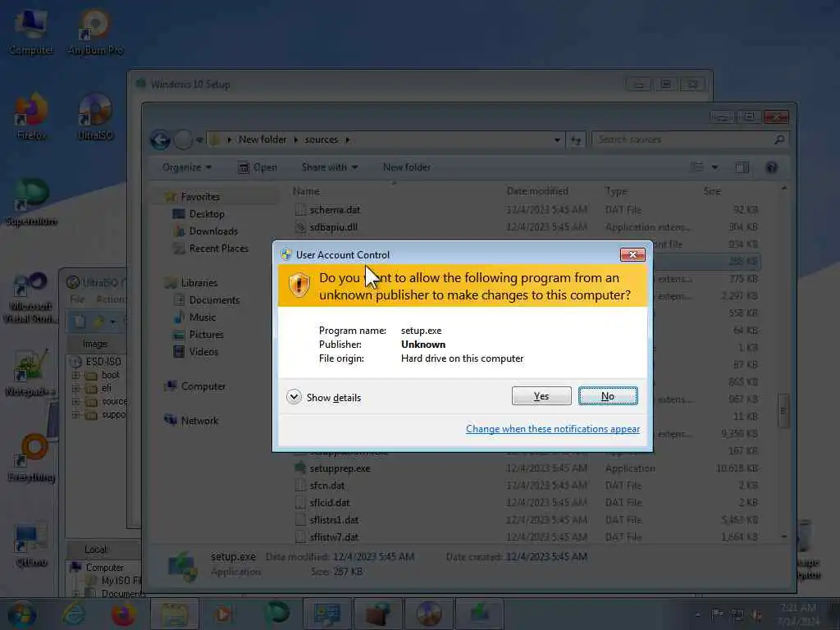Sort by Type column header
The width and height of the screenshot is (840, 630).
tap(616, 190)
